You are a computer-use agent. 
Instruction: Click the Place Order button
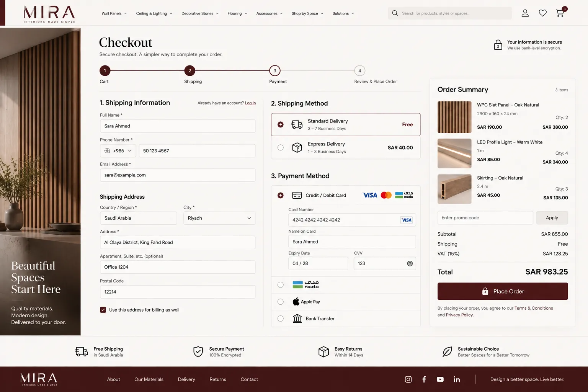point(503,291)
